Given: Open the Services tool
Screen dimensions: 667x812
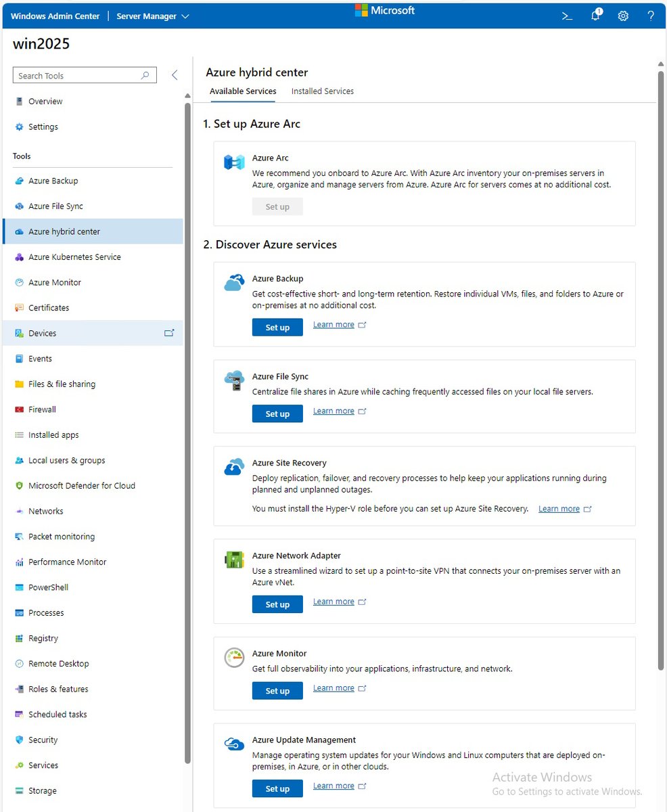Looking at the screenshot, I should 93,765.
